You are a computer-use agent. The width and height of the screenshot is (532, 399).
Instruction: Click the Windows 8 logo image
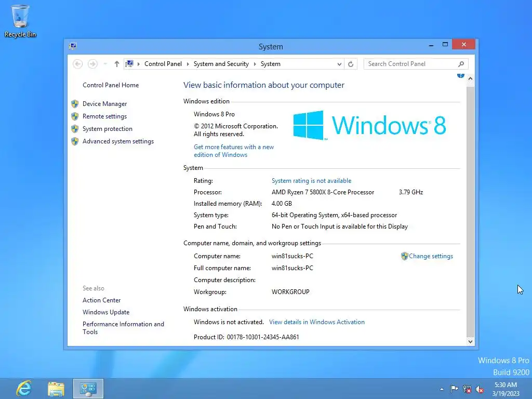369,125
